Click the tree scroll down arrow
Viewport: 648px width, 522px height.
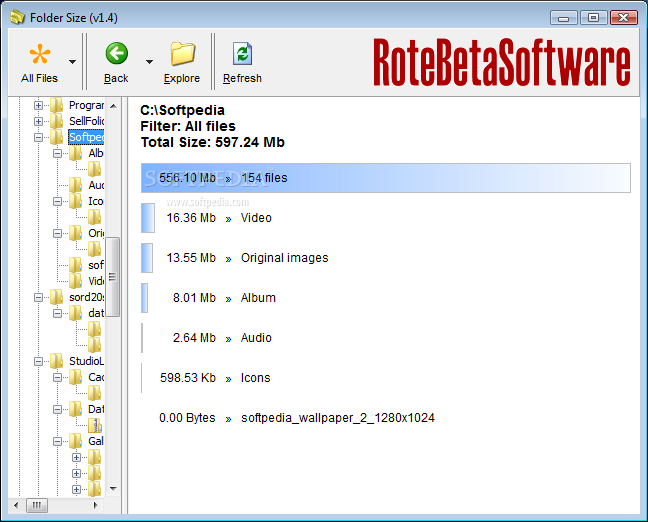point(113,489)
